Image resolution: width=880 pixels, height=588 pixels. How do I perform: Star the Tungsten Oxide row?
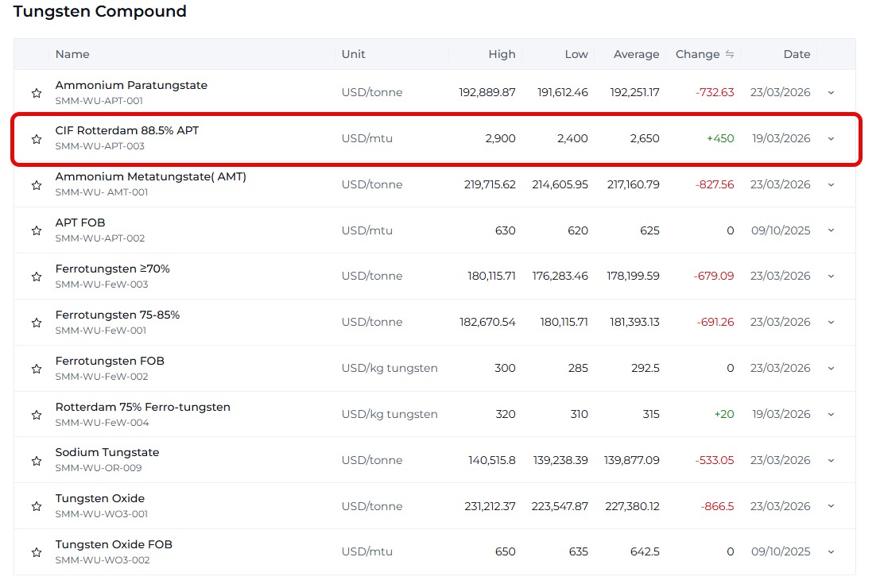37,506
